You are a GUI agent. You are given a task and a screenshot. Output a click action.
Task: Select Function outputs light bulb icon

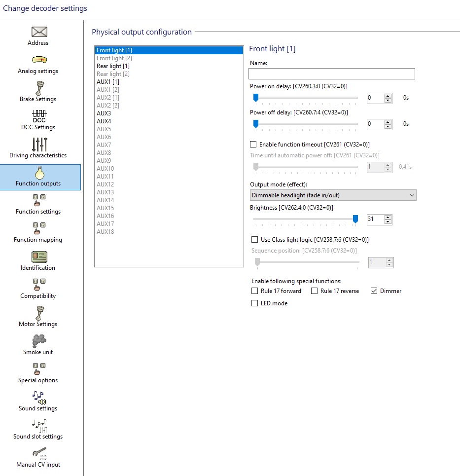pyautogui.click(x=39, y=173)
